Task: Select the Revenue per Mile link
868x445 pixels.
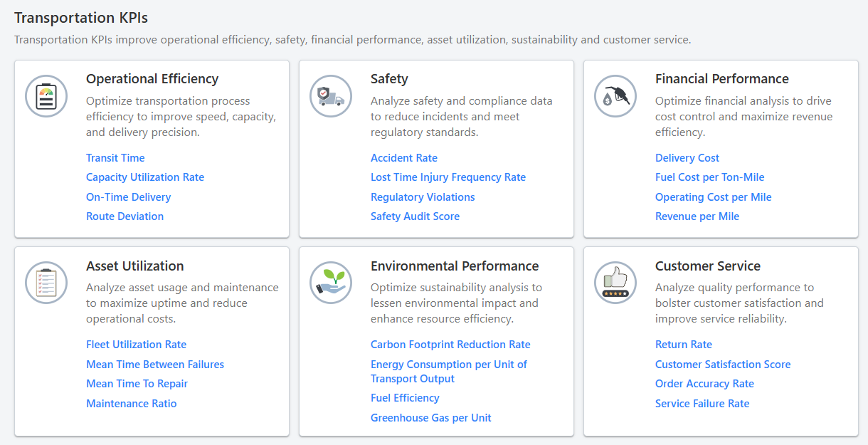Action: point(697,216)
